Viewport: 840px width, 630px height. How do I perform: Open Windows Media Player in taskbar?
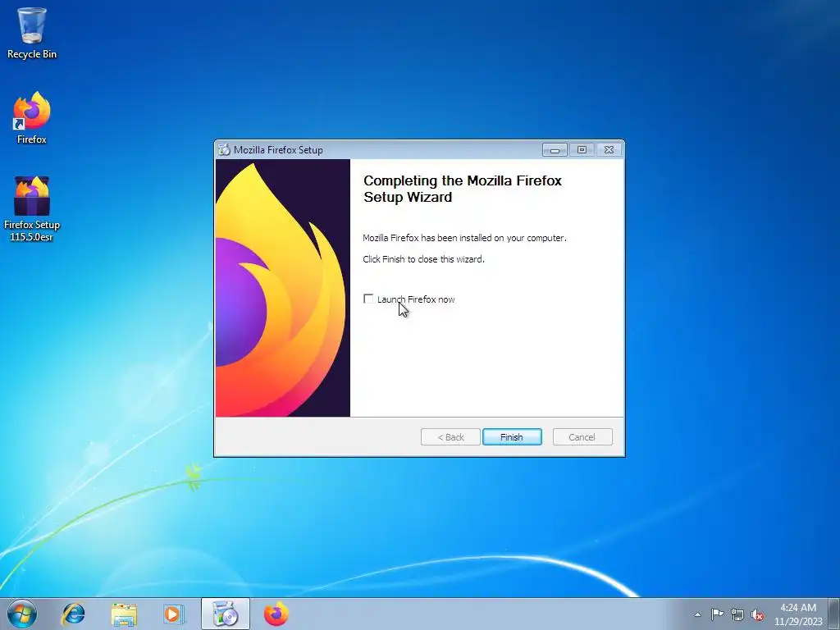coord(174,614)
